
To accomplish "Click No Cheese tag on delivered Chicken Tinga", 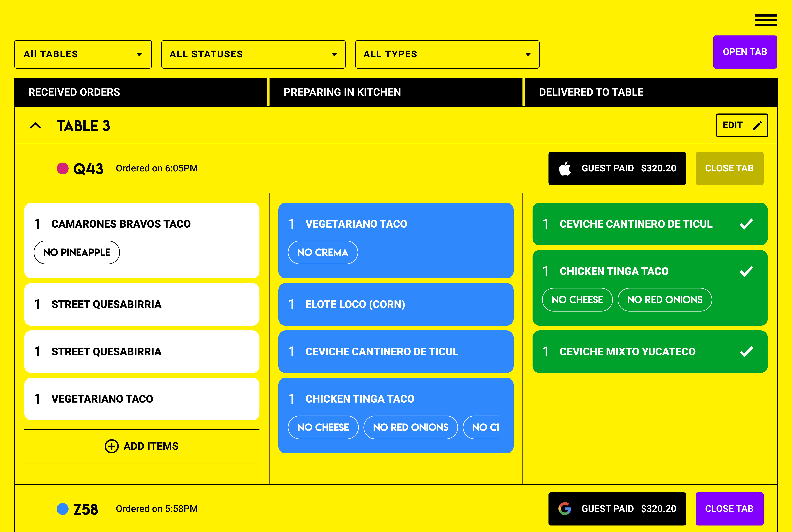I will click(577, 300).
